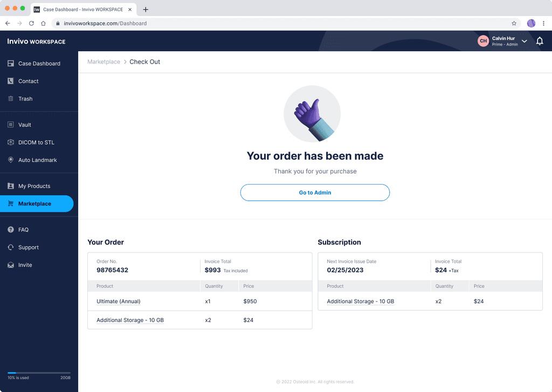This screenshot has height=392, width=552.
Task: Open Case Dashboard menu item
Action: (x=39, y=64)
